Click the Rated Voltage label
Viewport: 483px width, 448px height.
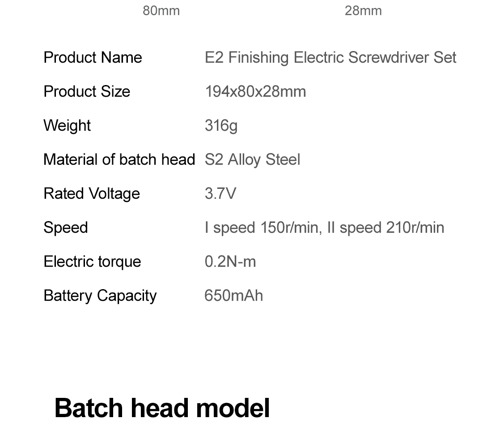coord(92,194)
